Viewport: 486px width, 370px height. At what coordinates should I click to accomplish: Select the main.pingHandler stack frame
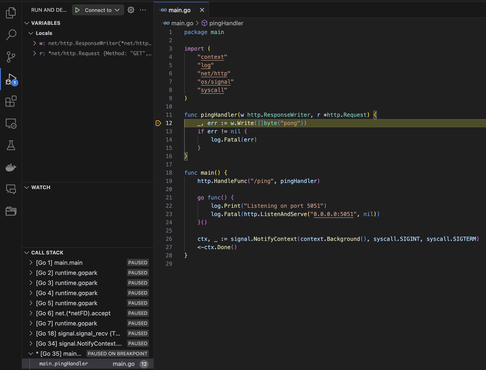tap(88, 364)
